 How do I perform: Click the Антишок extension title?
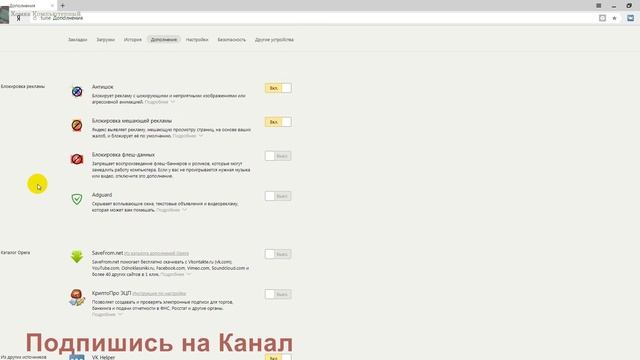[x=102, y=87]
